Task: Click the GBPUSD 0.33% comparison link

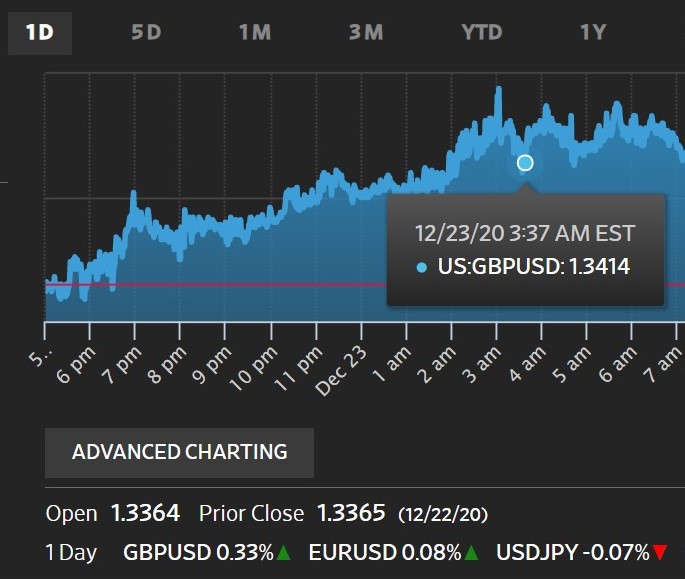Action: 198,551
